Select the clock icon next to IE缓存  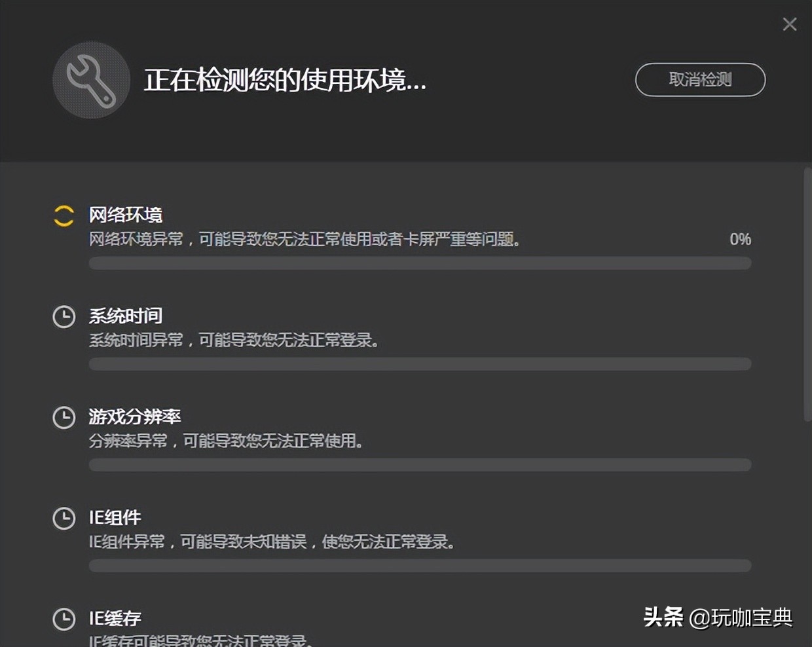pos(64,619)
